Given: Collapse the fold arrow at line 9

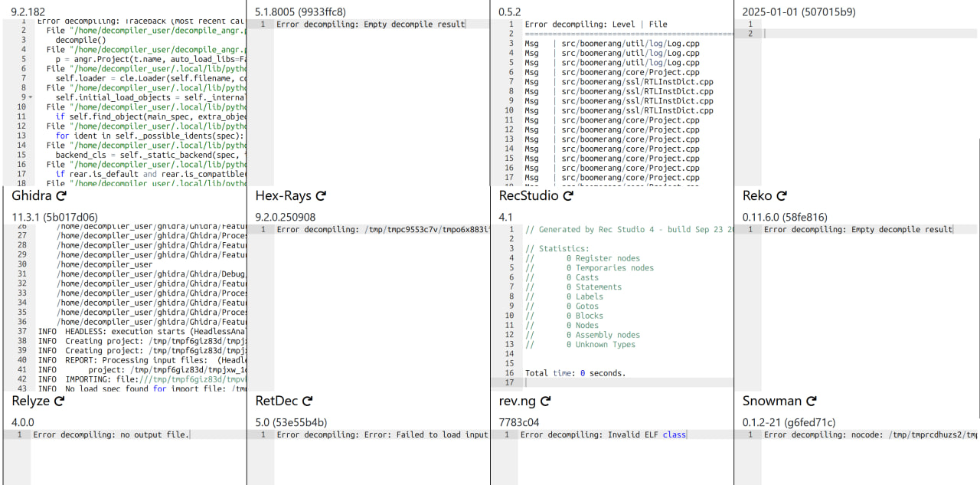Looking at the screenshot, I should click(30, 97).
